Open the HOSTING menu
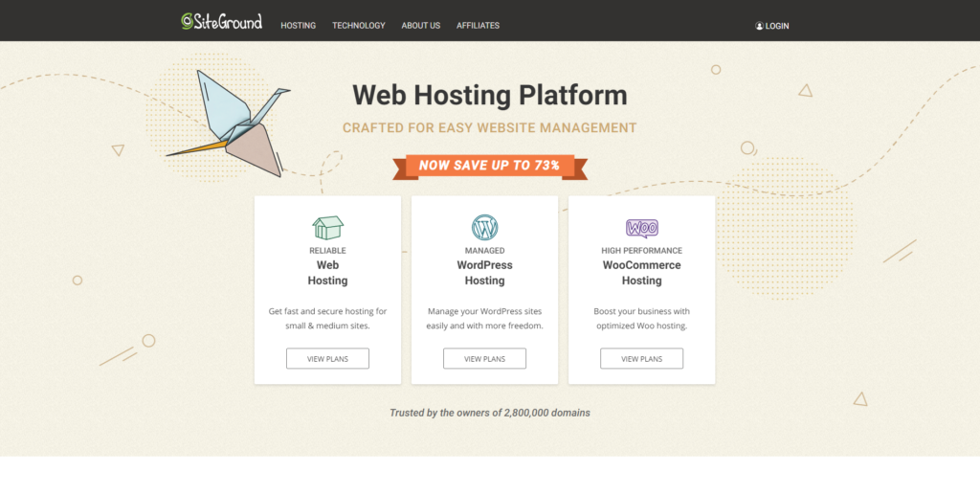Image resolution: width=980 pixels, height=495 pixels. tap(299, 26)
